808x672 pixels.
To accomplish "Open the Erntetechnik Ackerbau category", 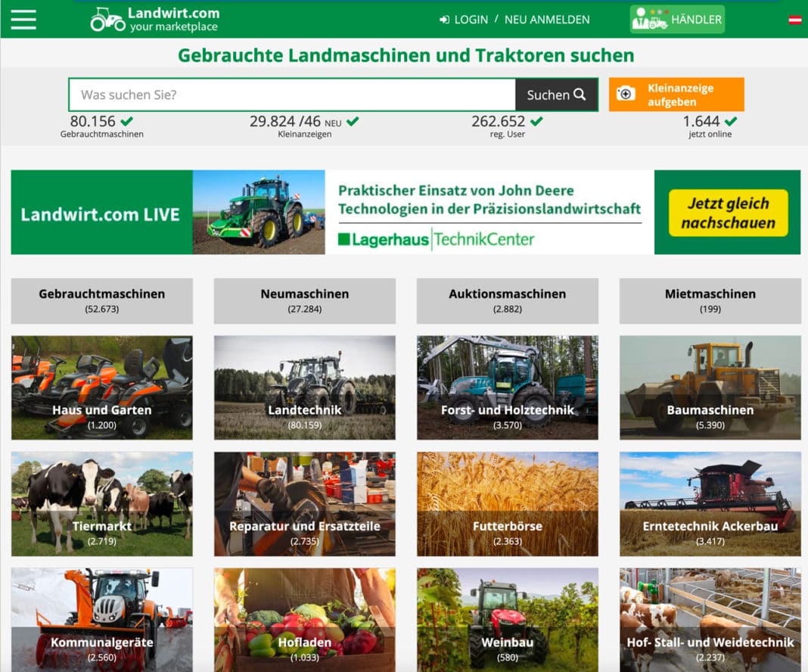I will (x=710, y=504).
